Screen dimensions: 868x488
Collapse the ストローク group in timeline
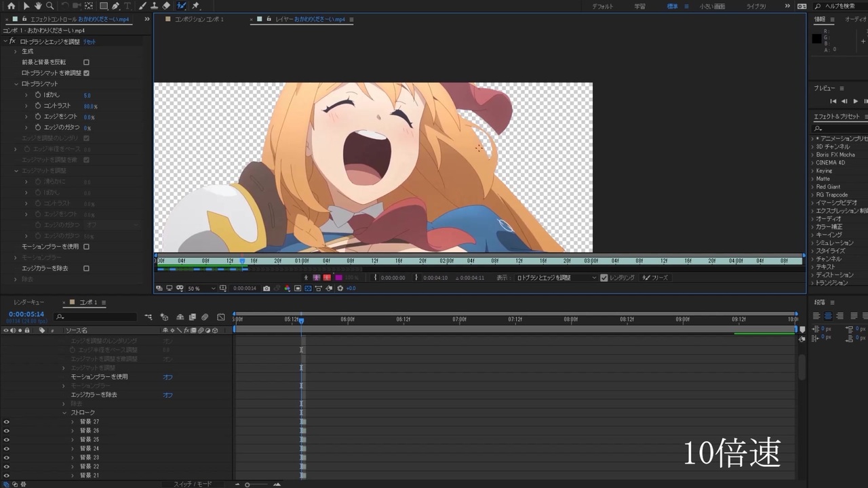pos(64,413)
